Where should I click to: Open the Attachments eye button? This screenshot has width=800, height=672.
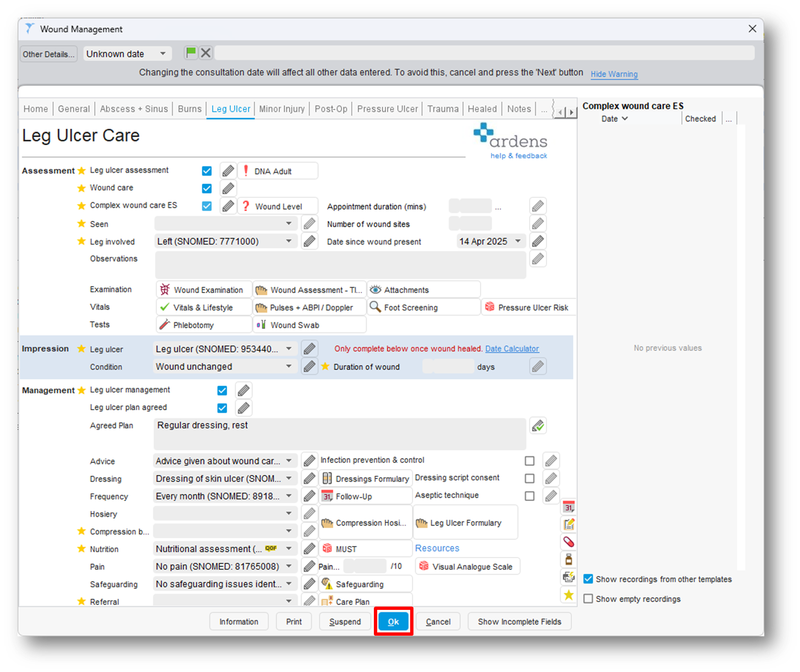point(423,290)
